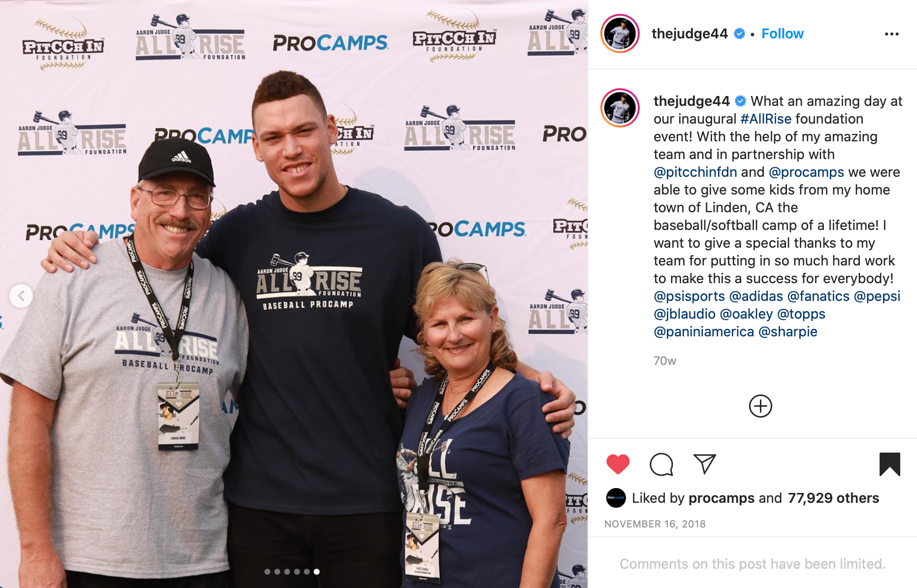
Task: Unlike the post with the red heart
Action: pyautogui.click(x=618, y=464)
